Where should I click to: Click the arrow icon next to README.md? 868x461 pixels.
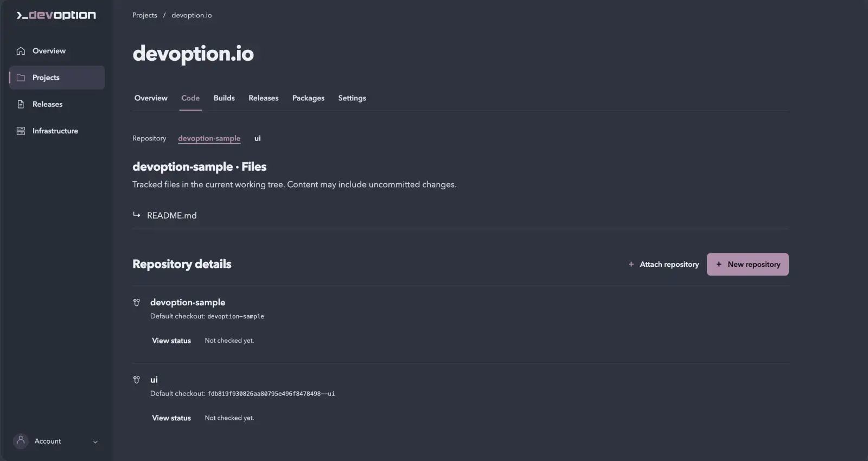click(137, 215)
